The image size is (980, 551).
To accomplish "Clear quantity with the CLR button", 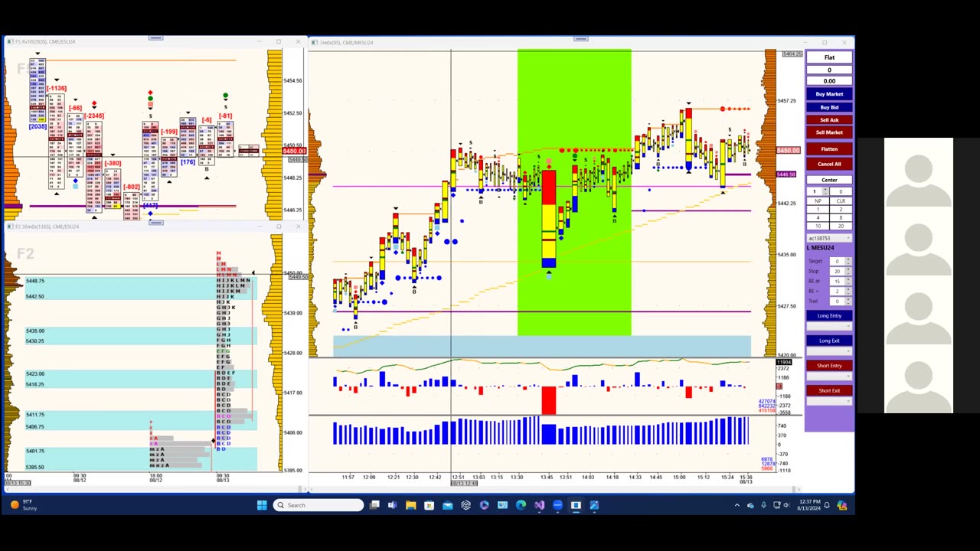I will coord(841,201).
